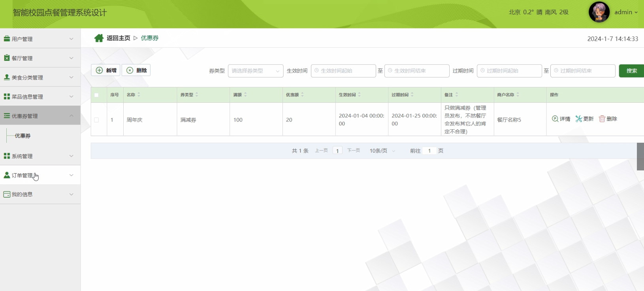Screen dimensions: 644x291
Task: Expand the 订单管理 chevron
Action: point(72,175)
